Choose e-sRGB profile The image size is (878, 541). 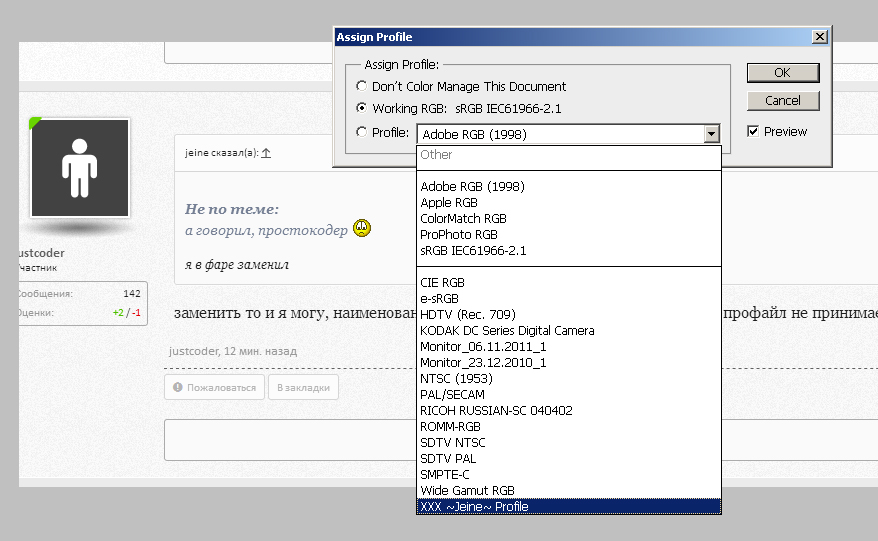tap(568, 299)
